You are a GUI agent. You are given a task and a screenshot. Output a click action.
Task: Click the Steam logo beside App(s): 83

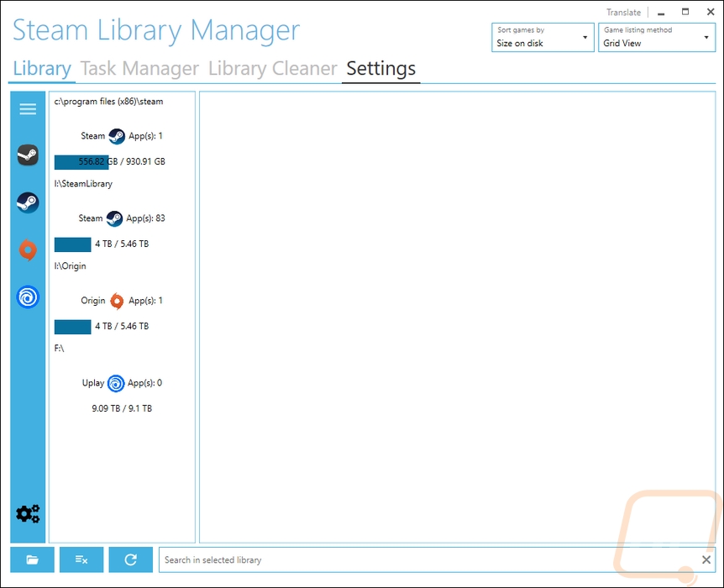pyautogui.click(x=114, y=218)
